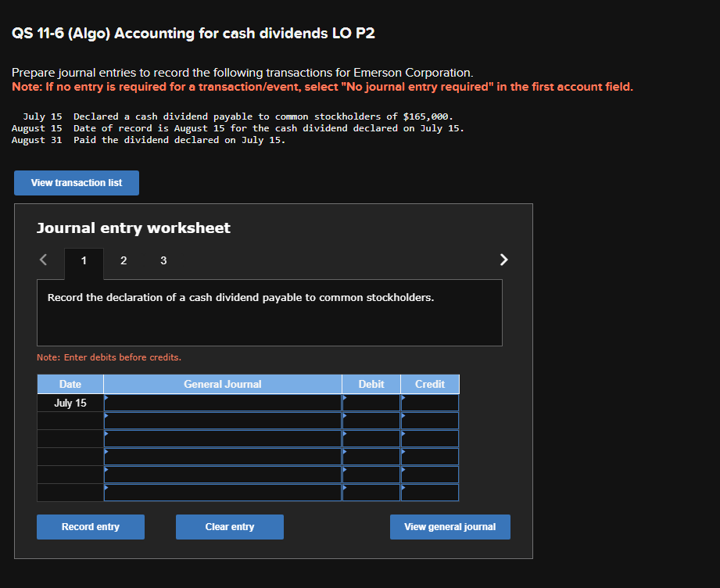
Task: Click the QS 11-6 question title
Action: (193, 33)
